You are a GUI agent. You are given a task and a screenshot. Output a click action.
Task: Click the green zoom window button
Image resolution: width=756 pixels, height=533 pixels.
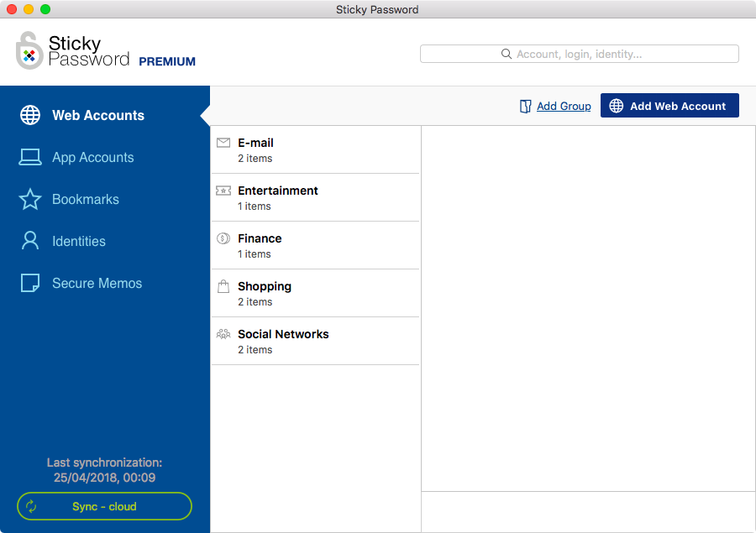(45, 9)
